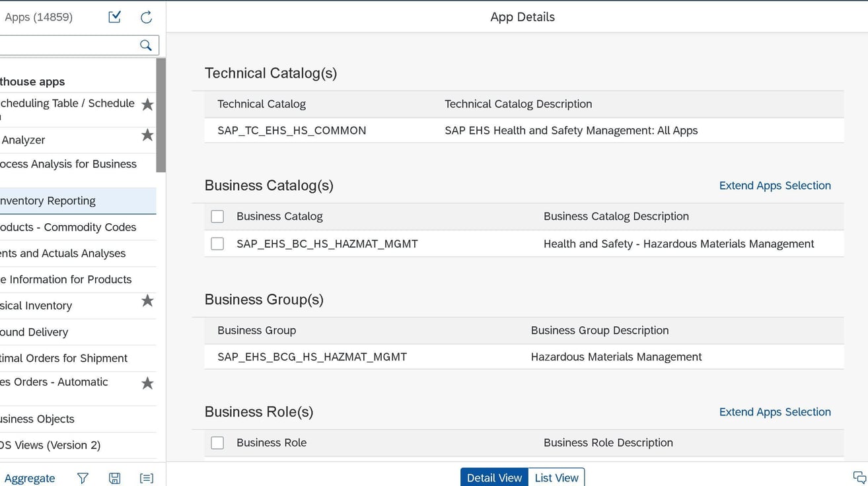Image resolution: width=868 pixels, height=486 pixels.
Task: Select all Business Catalogs via the header checkbox
Action: coord(217,216)
